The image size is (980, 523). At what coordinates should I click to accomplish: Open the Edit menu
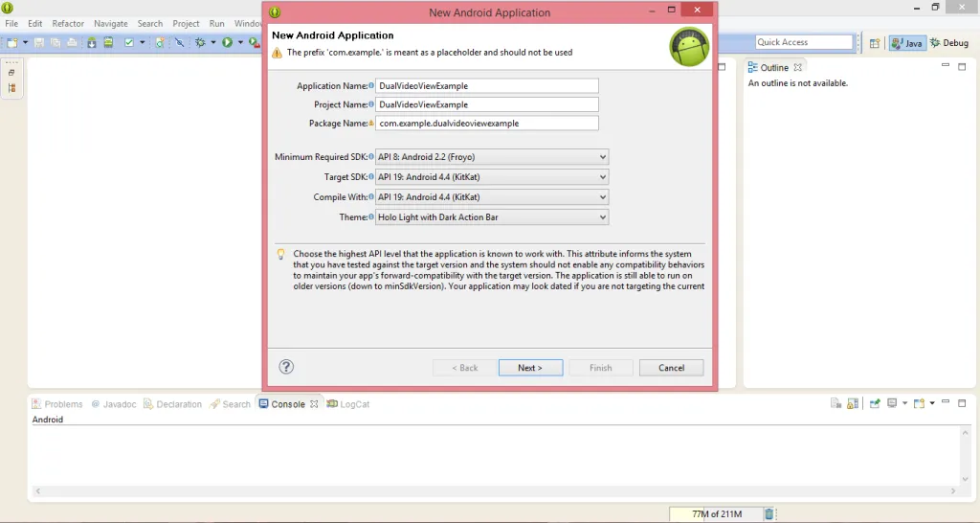(x=35, y=23)
